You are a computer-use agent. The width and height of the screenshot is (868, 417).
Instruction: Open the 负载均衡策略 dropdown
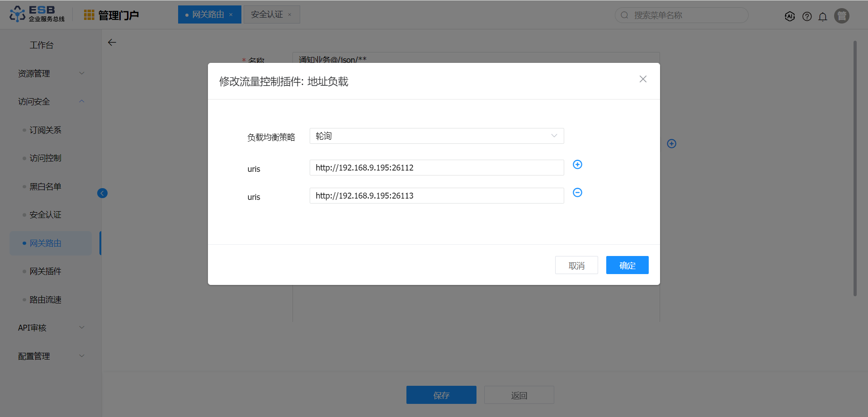(436, 136)
